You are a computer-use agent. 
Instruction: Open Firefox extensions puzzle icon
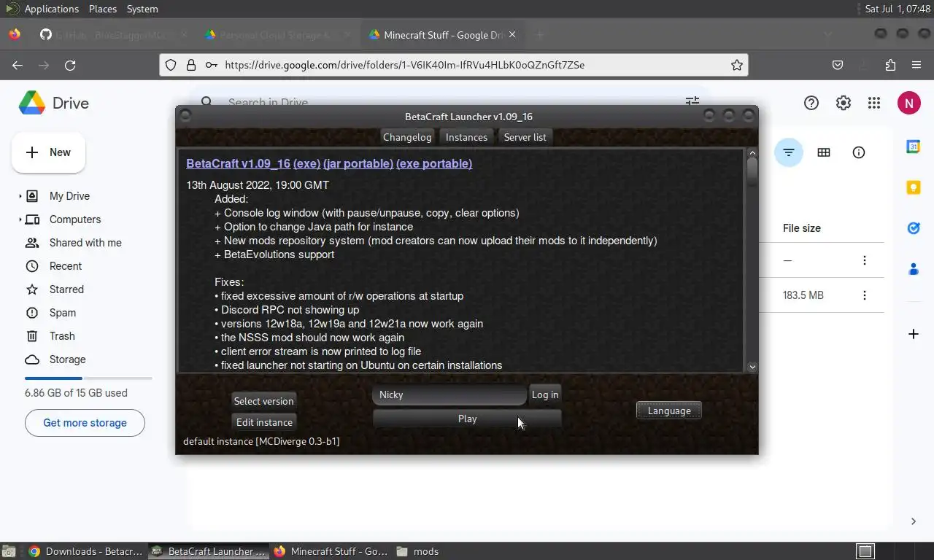coord(890,65)
